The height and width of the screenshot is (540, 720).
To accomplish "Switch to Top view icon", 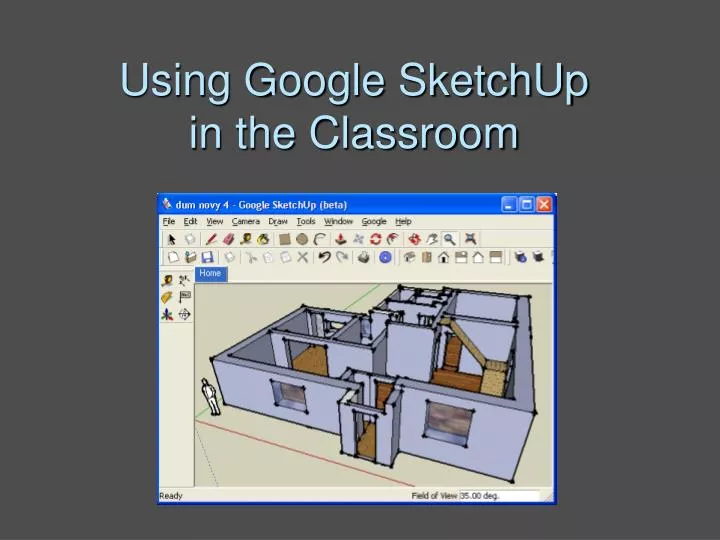I will pos(426,257).
